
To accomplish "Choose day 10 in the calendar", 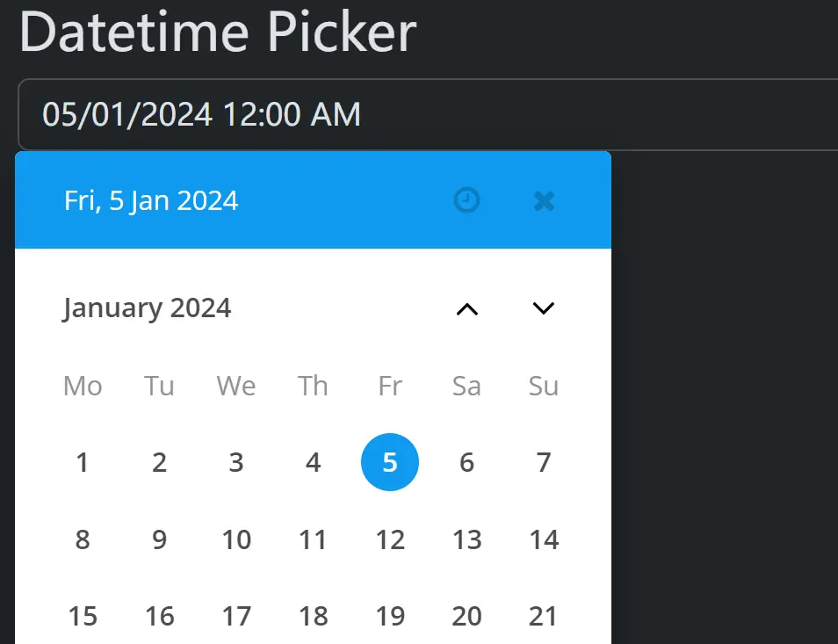I will (236, 539).
